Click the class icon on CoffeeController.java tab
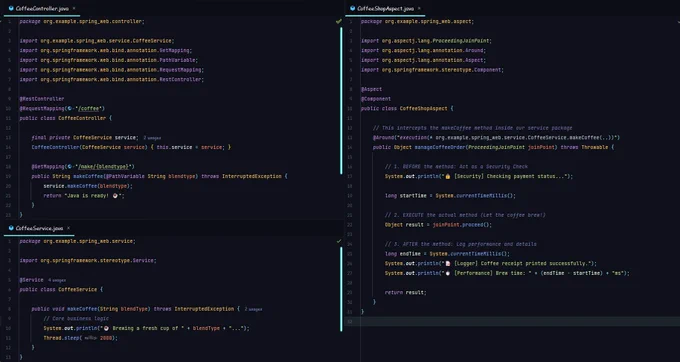Screen dimensions: 680x362 click(x=11, y=9)
